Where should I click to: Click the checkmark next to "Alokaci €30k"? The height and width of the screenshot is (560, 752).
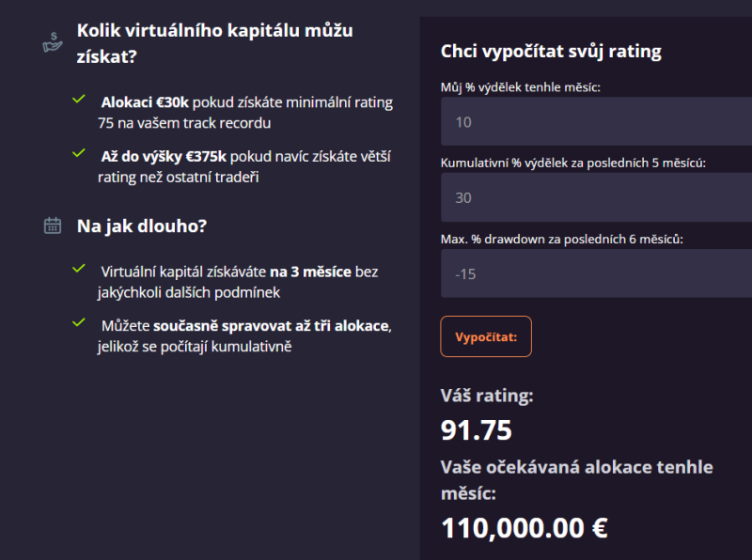[x=78, y=98]
